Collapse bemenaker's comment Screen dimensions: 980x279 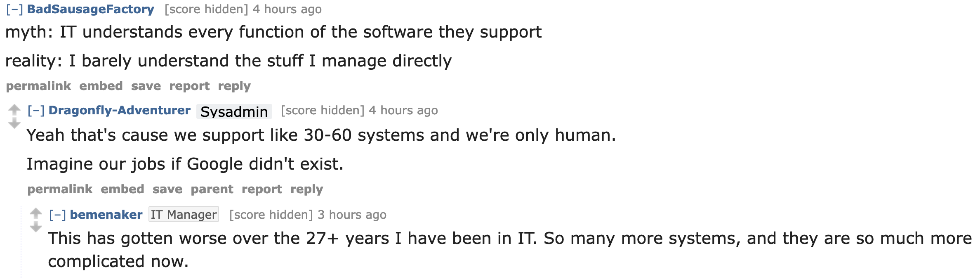click(x=57, y=215)
